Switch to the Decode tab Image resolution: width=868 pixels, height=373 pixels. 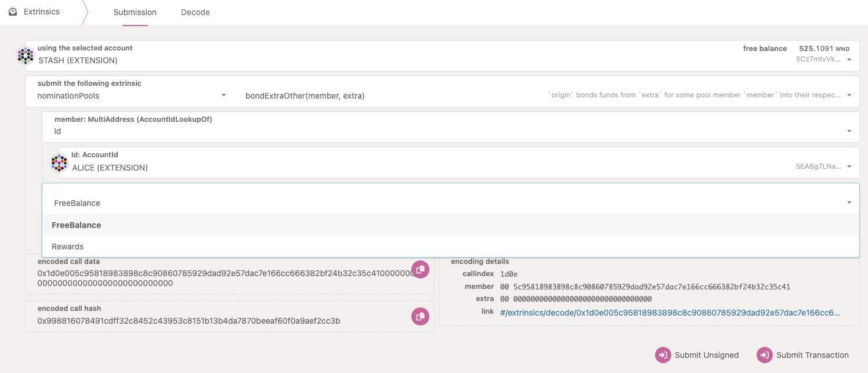[x=195, y=12]
